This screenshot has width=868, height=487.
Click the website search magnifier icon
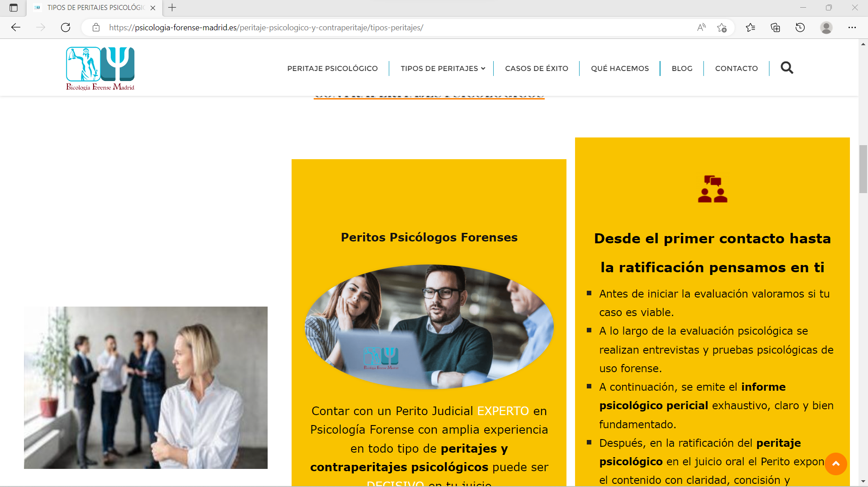787,68
